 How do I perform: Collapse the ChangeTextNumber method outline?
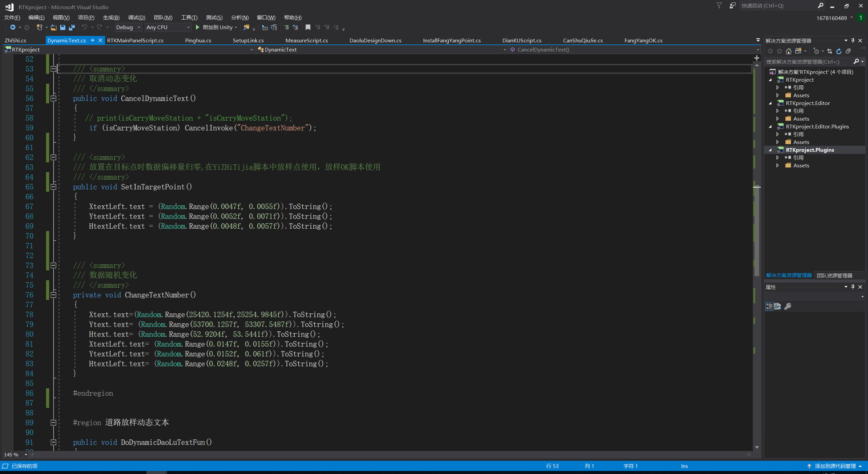[x=53, y=295]
